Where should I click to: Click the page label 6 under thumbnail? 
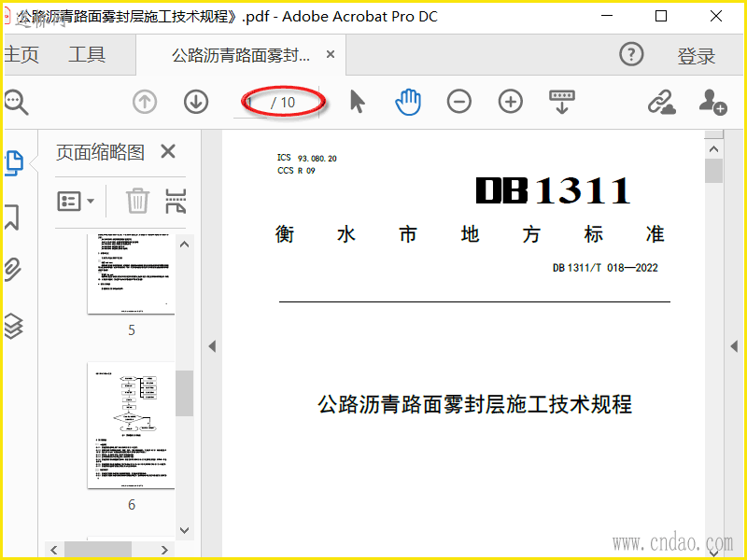(x=132, y=505)
